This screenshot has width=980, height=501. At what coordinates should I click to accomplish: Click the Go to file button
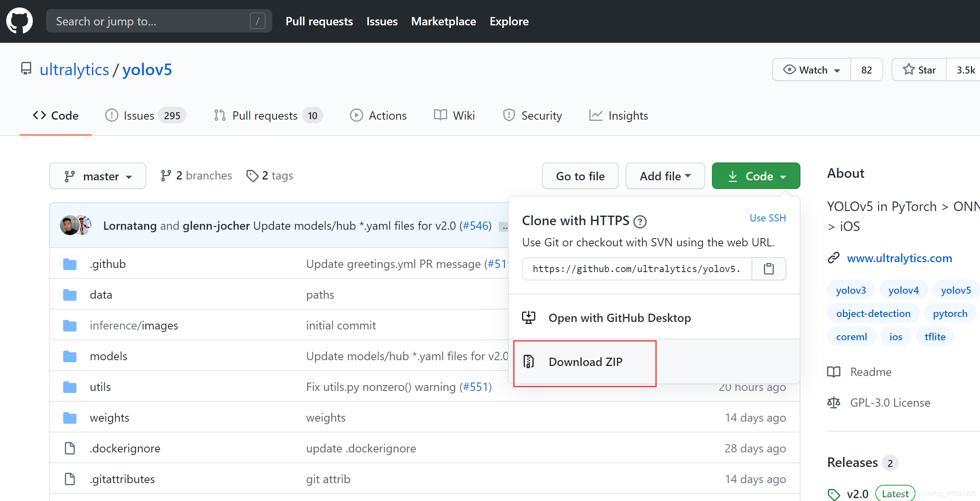(x=580, y=176)
